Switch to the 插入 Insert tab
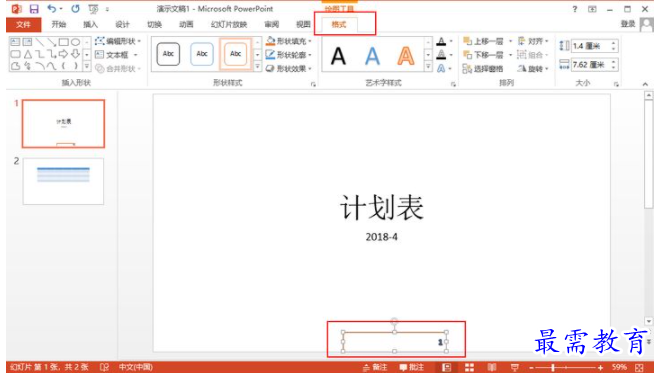 pos(90,25)
